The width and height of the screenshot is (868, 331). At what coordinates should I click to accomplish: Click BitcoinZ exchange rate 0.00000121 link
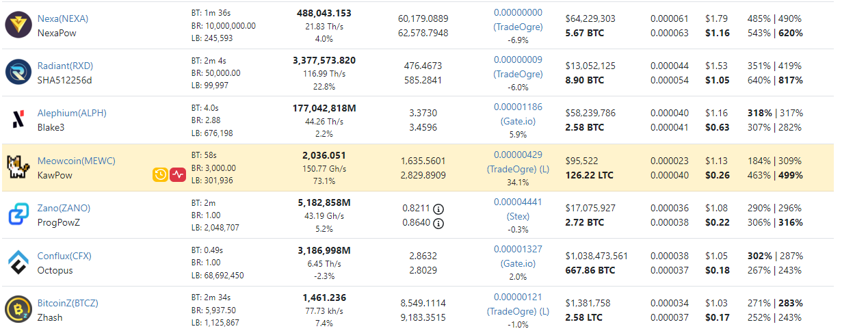518,297
